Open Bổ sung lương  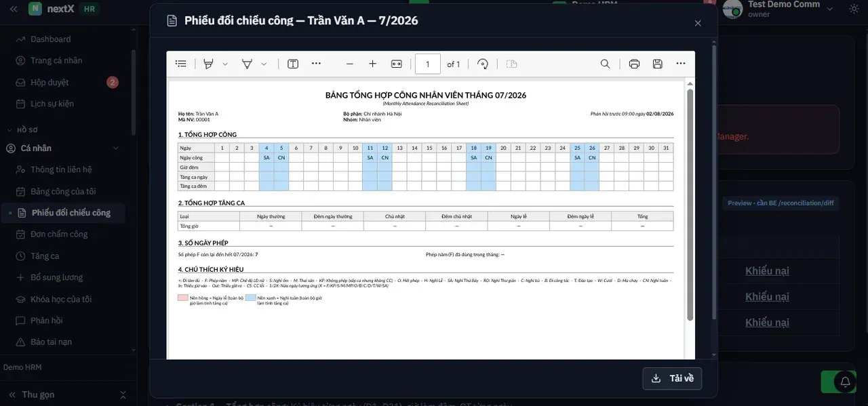(x=56, y=277)
